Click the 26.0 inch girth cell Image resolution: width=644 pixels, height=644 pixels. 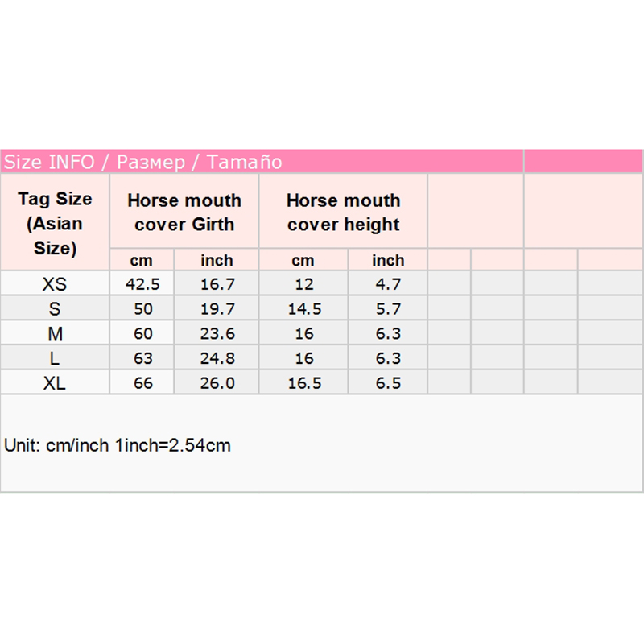[217, 383]
